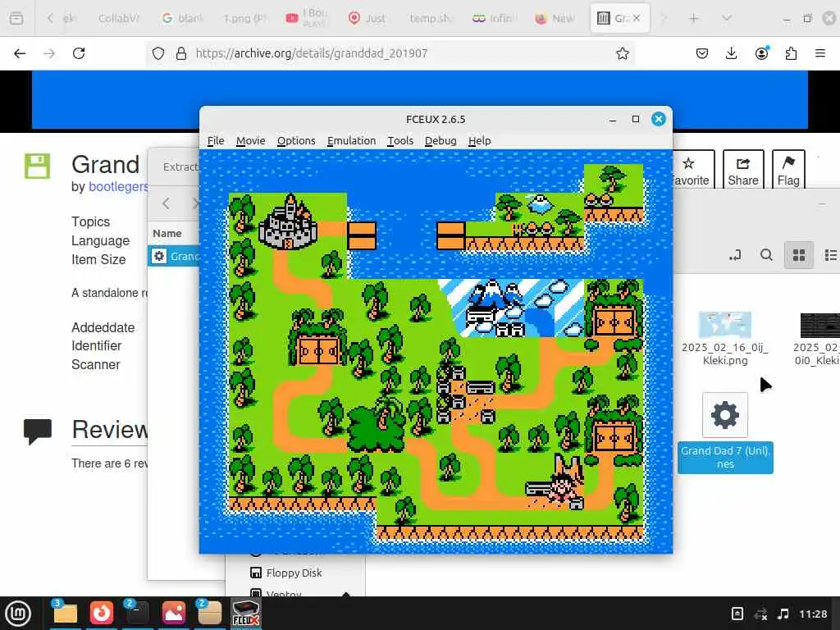The image size is (840, 630).
Task: Open the File menu in FCEUX
Action: pos(216,140)
